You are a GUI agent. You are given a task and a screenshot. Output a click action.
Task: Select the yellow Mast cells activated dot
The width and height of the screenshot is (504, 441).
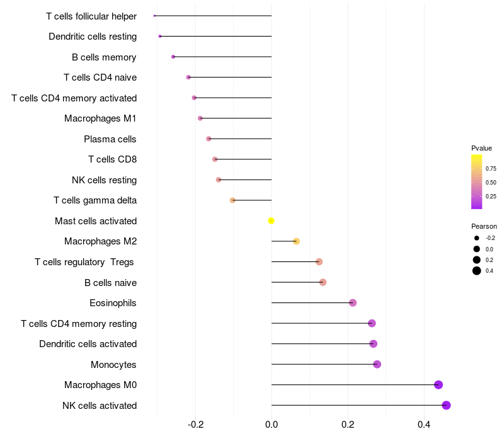(x=271, y=220)
